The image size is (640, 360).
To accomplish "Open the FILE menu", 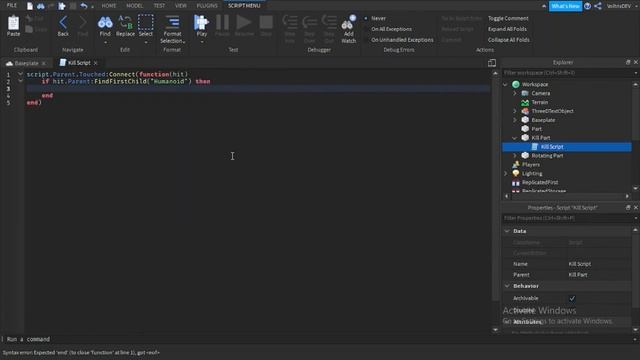I will coord(12,6).
